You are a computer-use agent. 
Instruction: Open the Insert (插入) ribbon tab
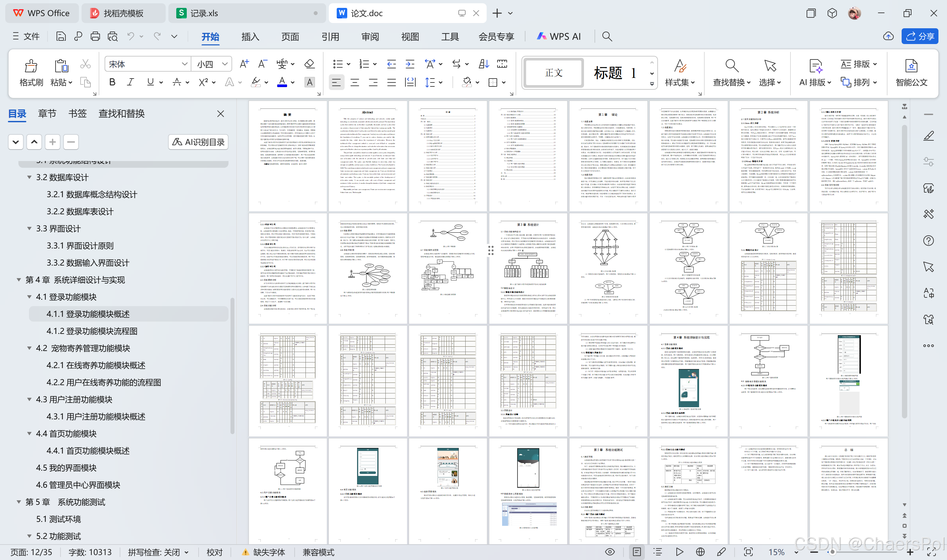250,36
